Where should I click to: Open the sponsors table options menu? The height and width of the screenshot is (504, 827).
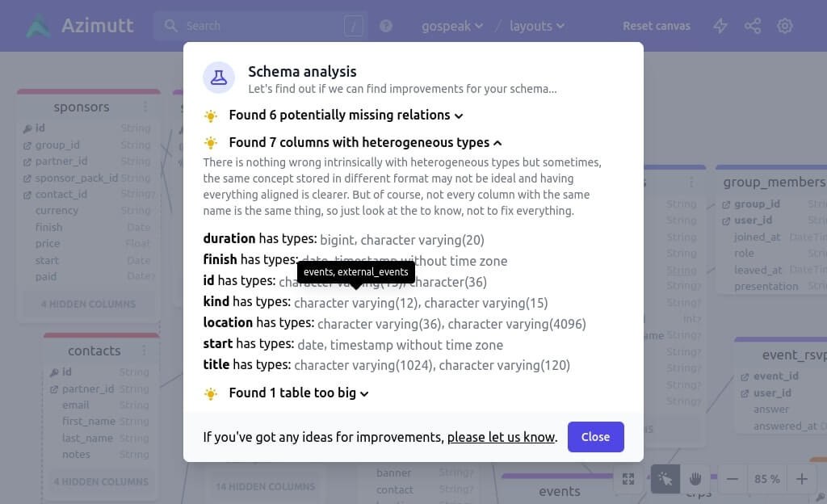[145, 107]
